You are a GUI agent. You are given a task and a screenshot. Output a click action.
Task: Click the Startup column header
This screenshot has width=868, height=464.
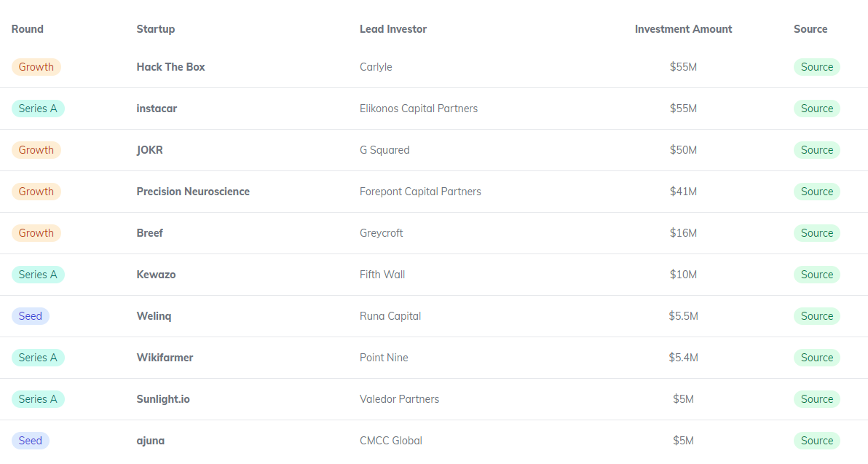[156, 29]
